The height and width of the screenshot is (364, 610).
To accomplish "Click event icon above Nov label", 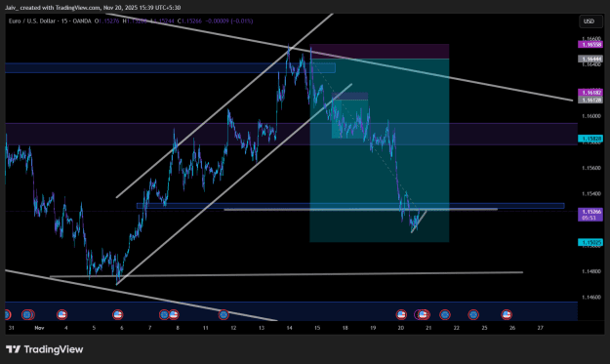I will pos(28,314).
